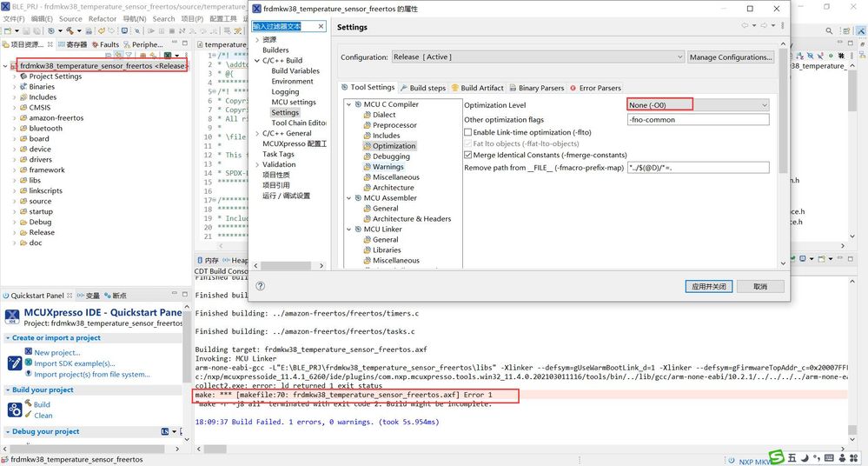Switch to the Faults view tab
This screenshot has height=466, width=868.
tap(105, 44)
